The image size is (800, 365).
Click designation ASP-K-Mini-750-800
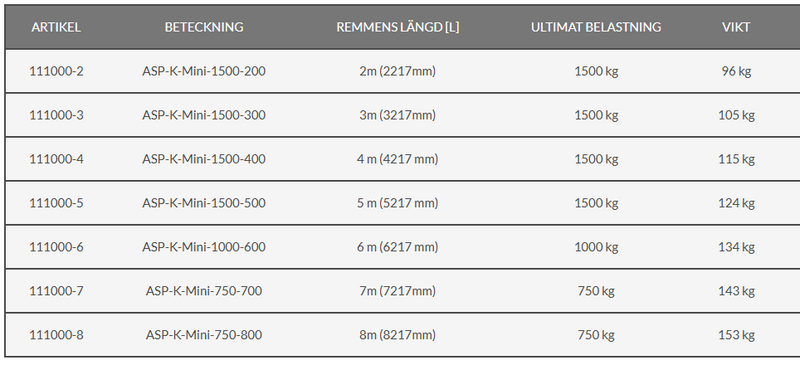(204, 334)
